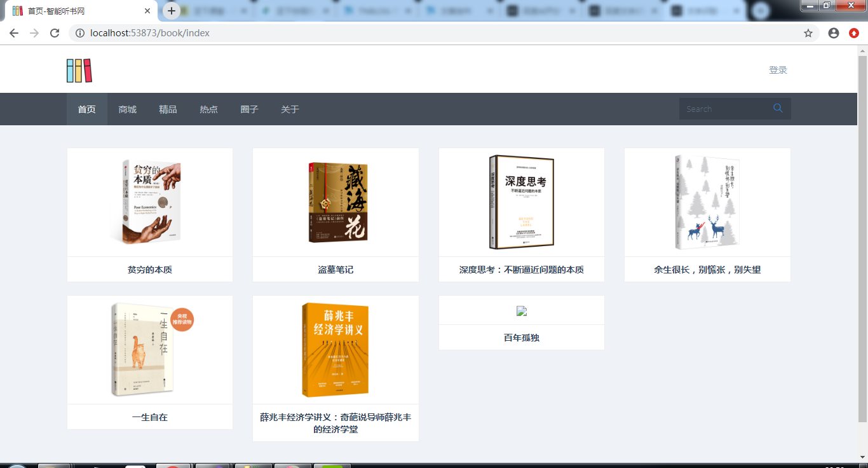Open the 首页 navigation item
The image size is (868, 468).
click(87, 109)
